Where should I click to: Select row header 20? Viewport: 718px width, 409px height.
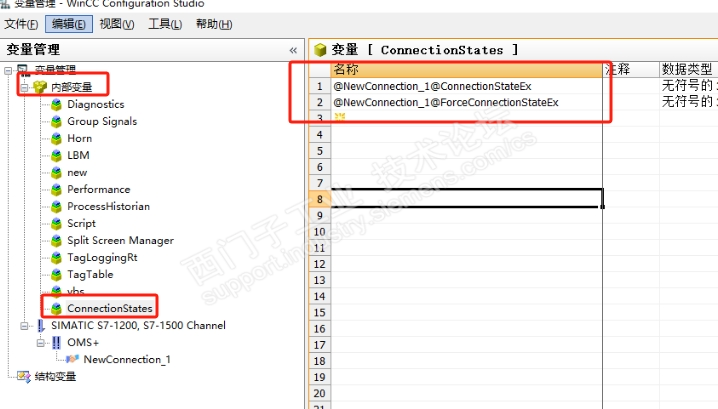coord(320,393)
